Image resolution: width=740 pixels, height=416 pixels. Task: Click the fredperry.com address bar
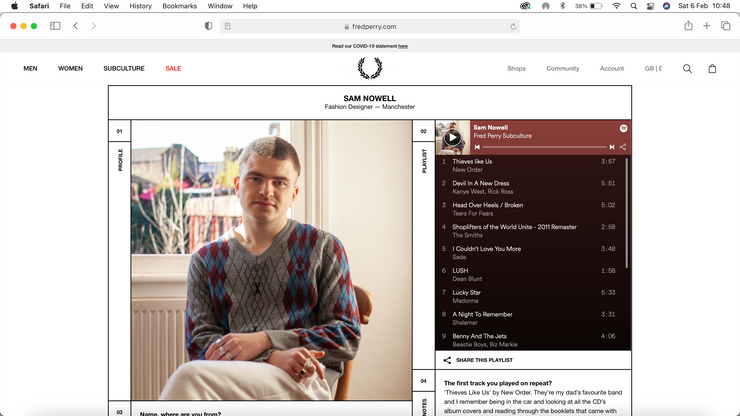coord(370,26)
